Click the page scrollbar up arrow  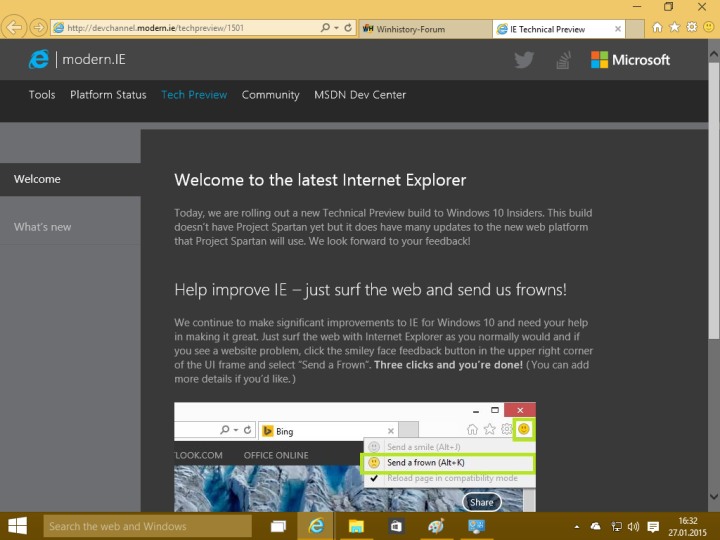point(714,54)
